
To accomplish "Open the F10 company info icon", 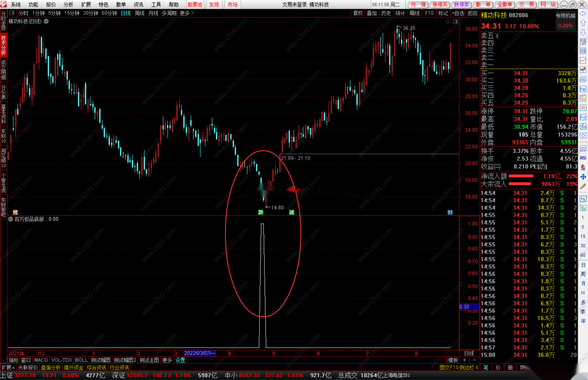I will point(583,89).
